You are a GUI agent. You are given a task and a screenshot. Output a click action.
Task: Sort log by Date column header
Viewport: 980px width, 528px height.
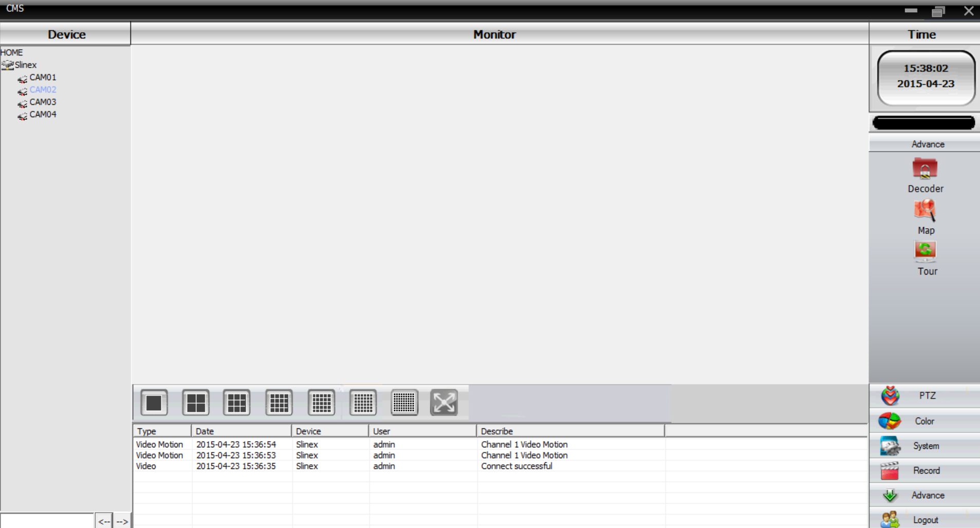[242, 431]
